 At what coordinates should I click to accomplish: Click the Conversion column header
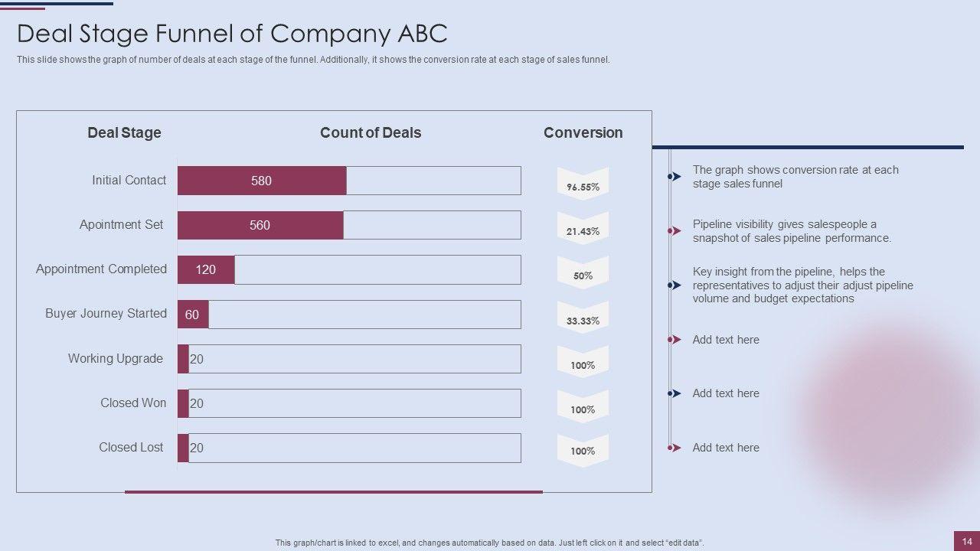(x=583, y=132)
